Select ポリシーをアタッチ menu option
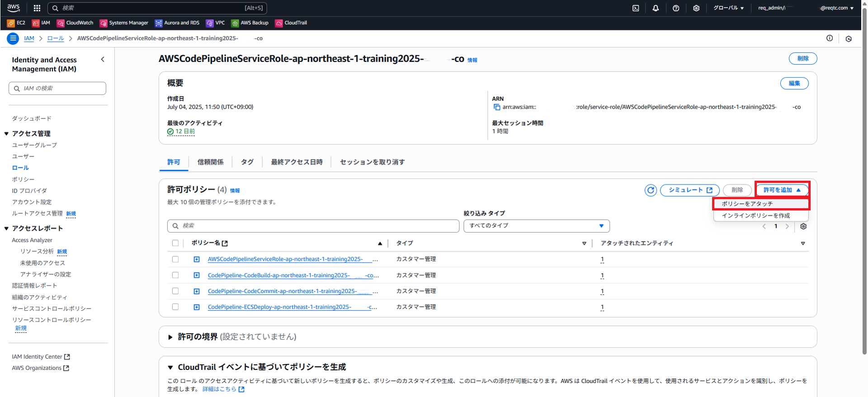This screenshot has height=397, width=868. pos(761,204)
